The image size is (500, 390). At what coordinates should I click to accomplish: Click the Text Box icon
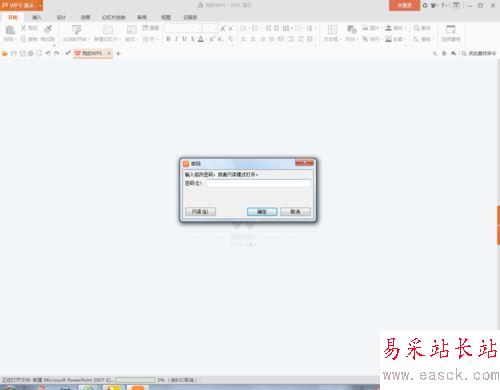pyautogui.click(x=332, y=30)
